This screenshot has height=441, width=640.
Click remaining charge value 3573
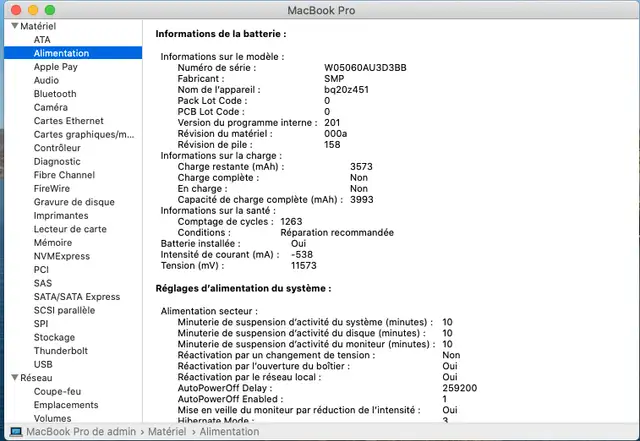pyautogui.click(x=361, y=167)
